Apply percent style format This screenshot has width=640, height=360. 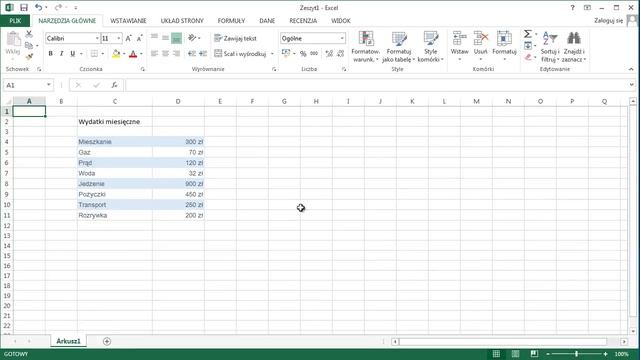tap(303, 53)
